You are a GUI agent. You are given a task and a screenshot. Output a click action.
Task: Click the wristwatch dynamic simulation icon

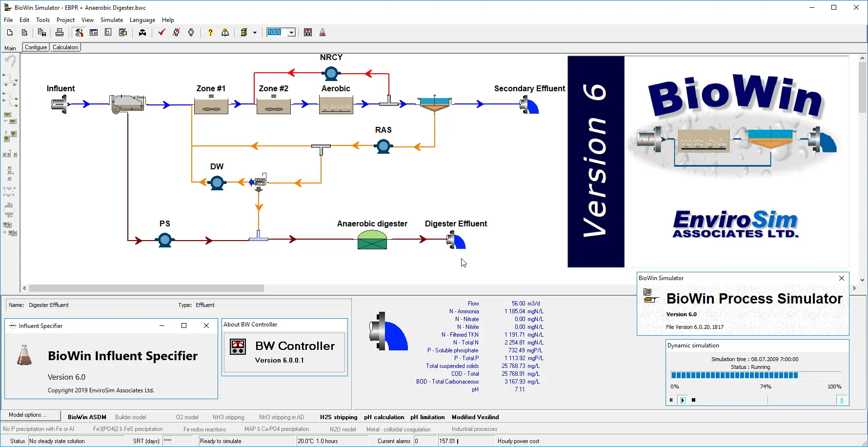coord(191,32)
